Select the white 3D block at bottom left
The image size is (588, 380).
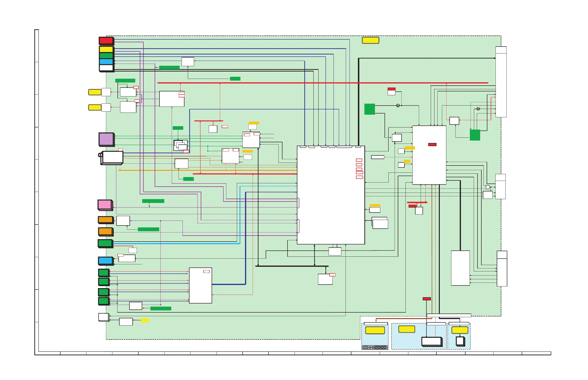click(x=104, y=317)
